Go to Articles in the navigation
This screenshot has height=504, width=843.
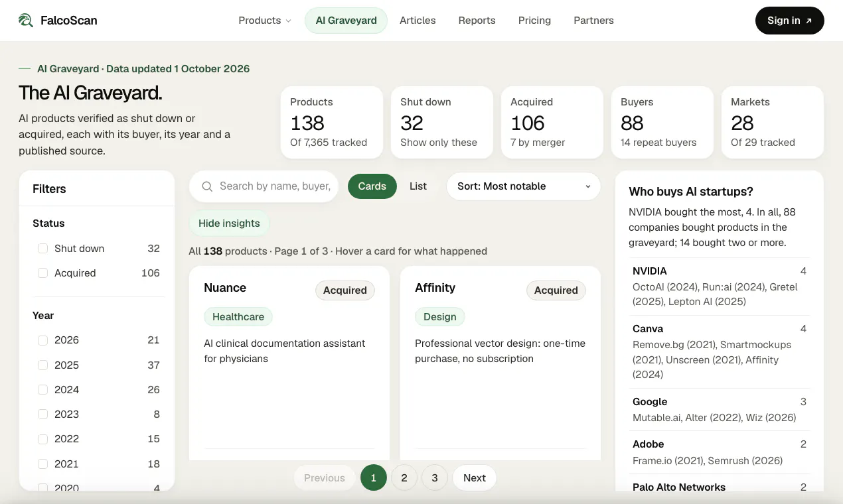[x=418, y=21]
